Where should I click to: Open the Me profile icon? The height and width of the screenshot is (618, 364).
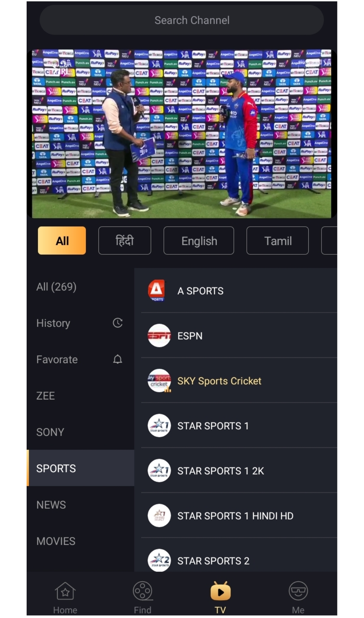point(298,592)
